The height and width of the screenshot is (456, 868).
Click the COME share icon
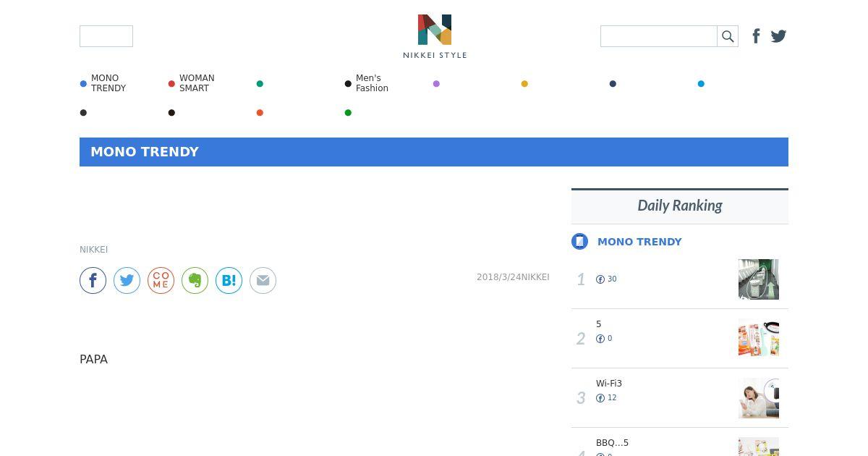click(x=161, y=280)
